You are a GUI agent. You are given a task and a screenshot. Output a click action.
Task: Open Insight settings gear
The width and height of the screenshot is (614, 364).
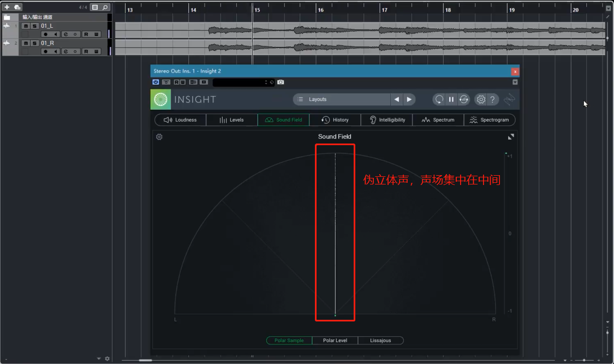[x=481, y=99]
